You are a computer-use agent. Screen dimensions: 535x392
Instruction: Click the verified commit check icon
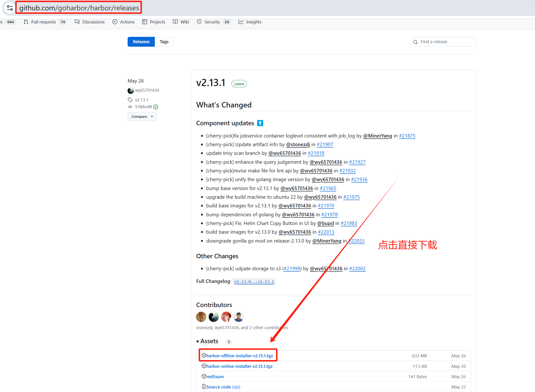pos(156,107)
